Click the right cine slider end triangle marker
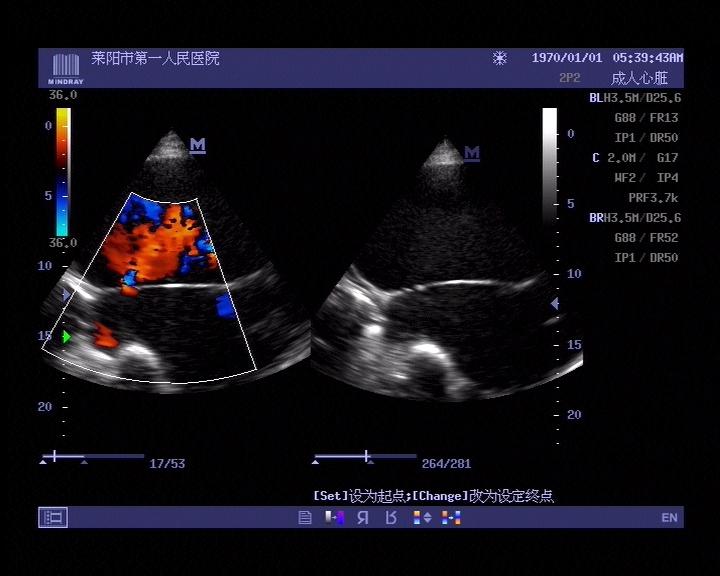This screenshot has height=576, width=720. (x=371, y=463)
